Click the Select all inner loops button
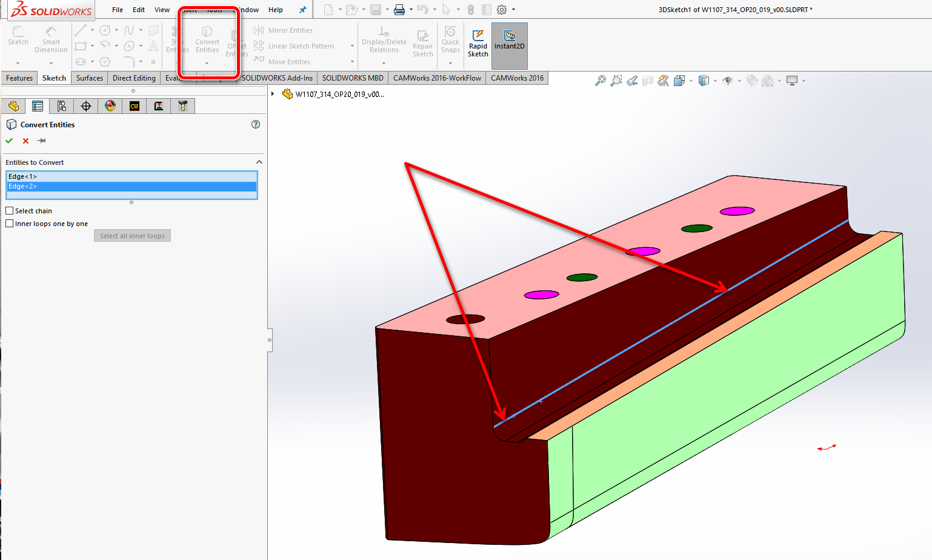The height and width of the screenshot is (560, 932). 132,236
